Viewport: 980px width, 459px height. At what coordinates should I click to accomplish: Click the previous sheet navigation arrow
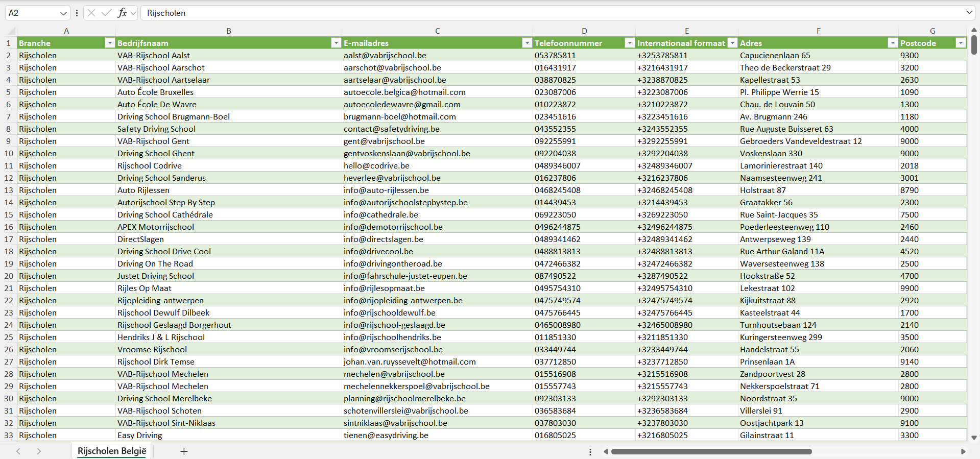[18, 451]
